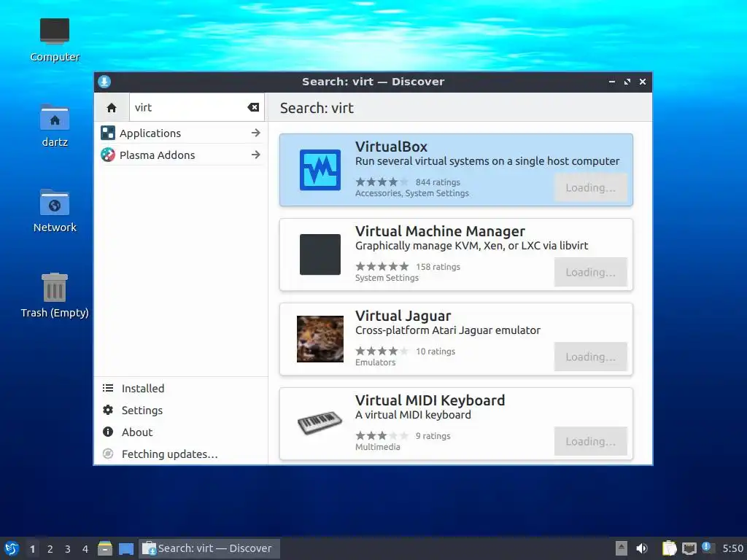Open the Plasma Addons category

(x=181, y=155)
